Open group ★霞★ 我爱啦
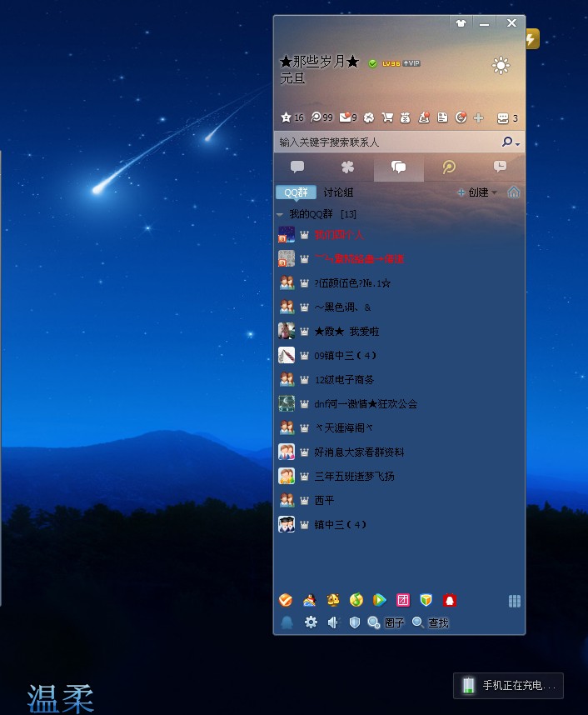Screen dimensions: 588x715 (x=399, y=332)
